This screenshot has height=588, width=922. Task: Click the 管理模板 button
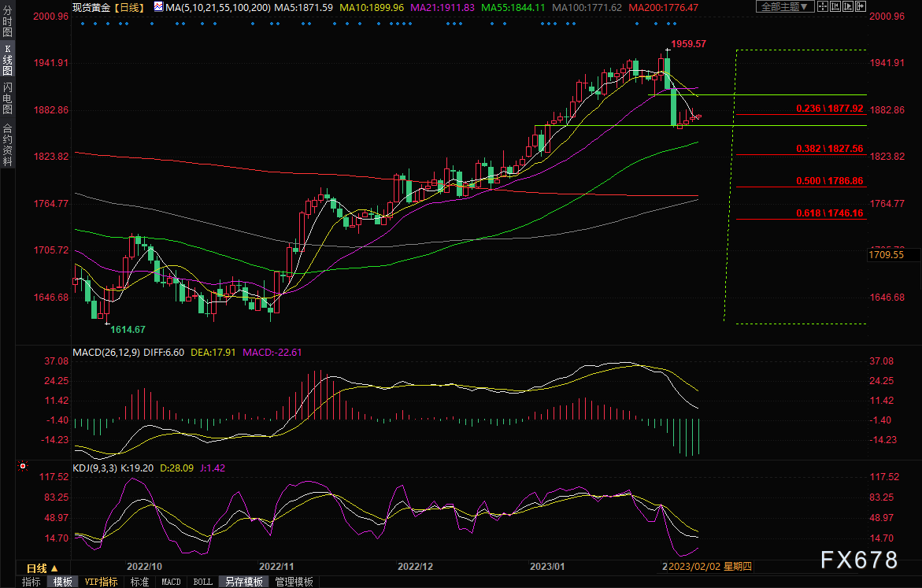[x=294, y=582]
